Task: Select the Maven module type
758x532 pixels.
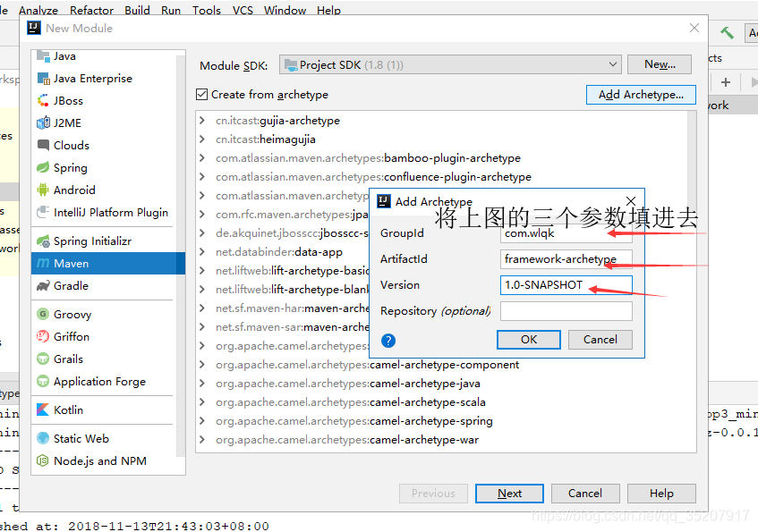Action: 107,264
